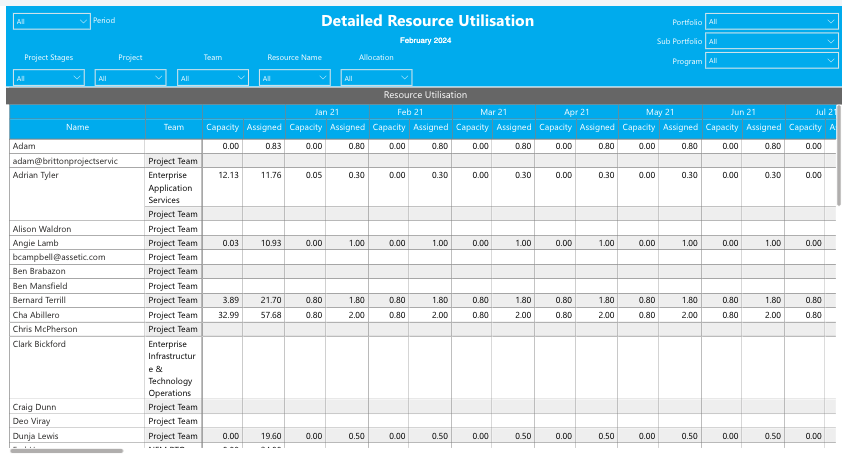Expand the Resource Name filter dropdown
This screenshot has height=455, width=842.
294,78
